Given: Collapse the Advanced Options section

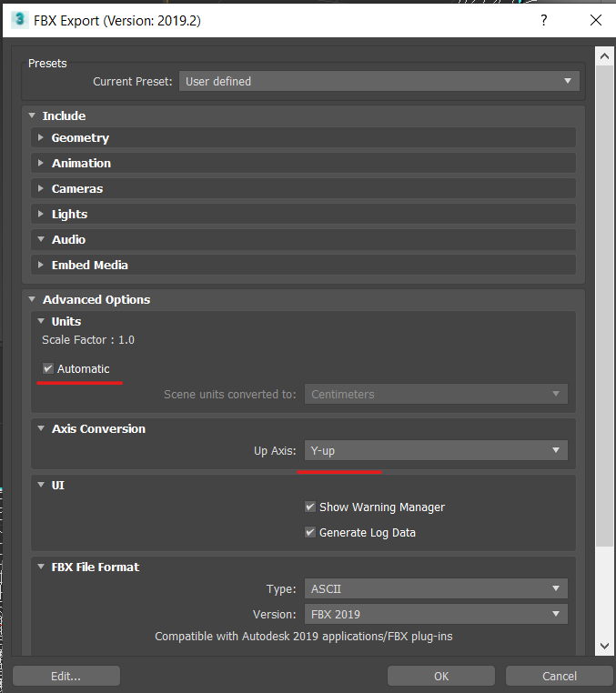Looking at the screenshot, I should [x=96, y=300].
